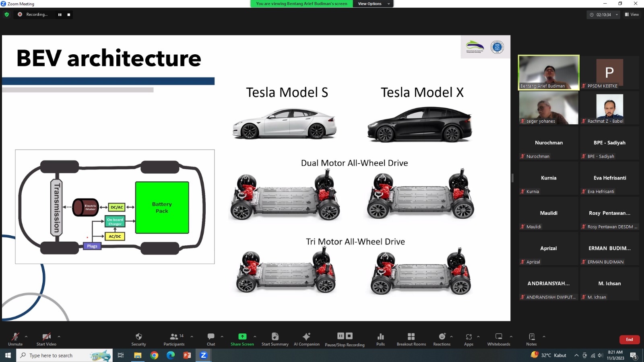Expand video options arrow next to Start Video
644x362 pixels.
coord(59,336)
